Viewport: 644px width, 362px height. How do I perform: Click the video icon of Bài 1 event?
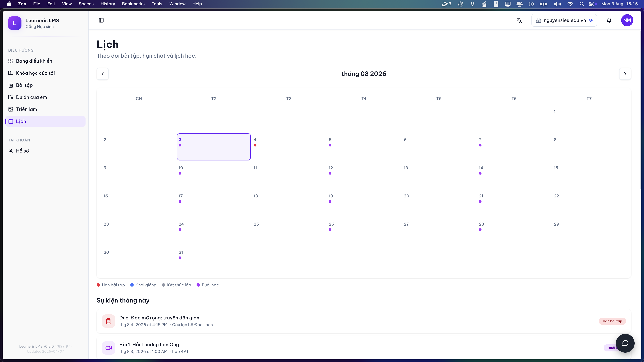point(109,348)
